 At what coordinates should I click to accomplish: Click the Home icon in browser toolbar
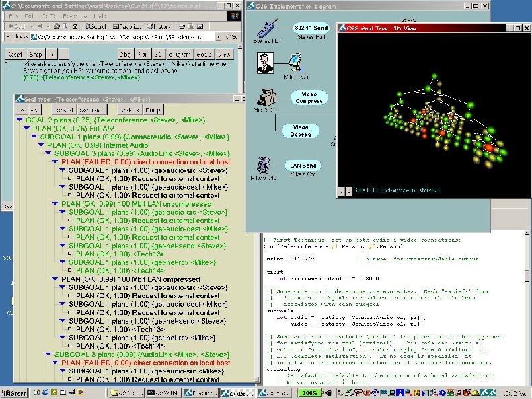click(75, 26)
